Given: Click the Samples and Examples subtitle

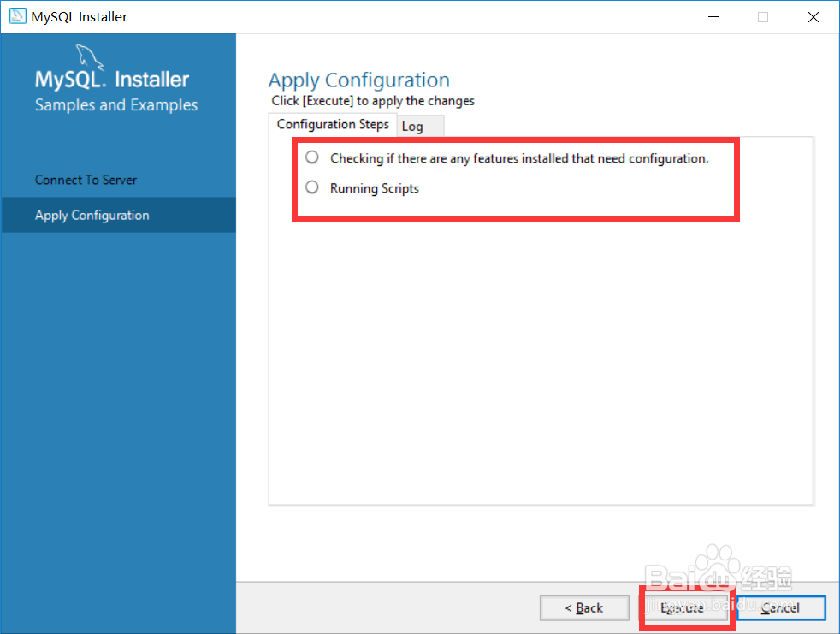Looking at the screenshot, I should tap(116, 105).
